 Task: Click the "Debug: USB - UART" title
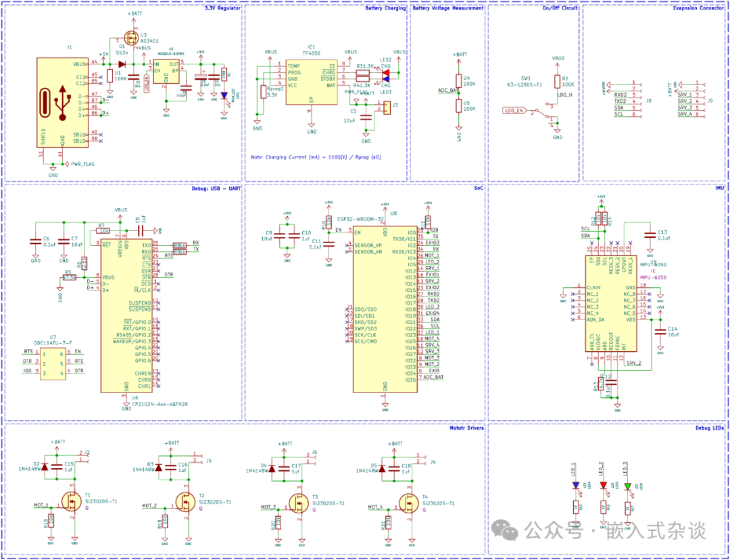point(218,188)
